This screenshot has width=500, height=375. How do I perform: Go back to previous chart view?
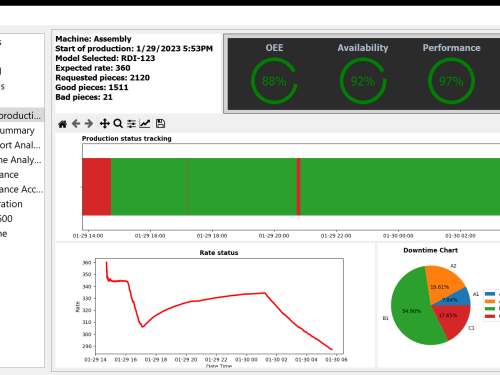click(76, 124)
